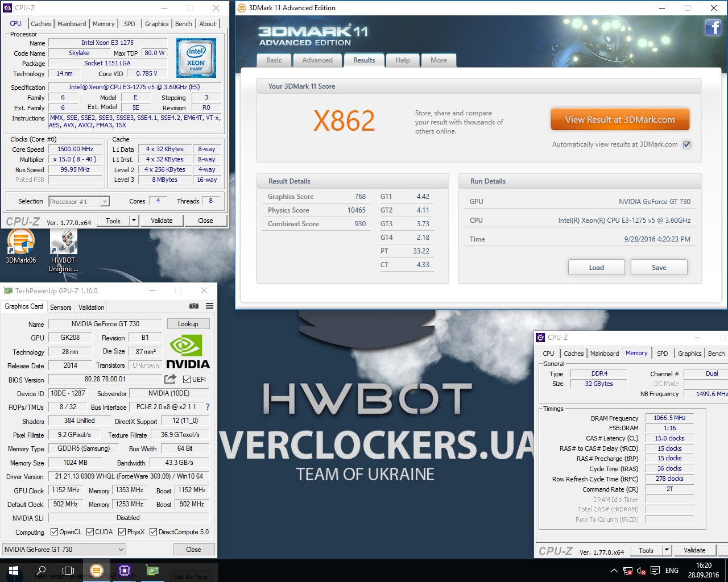The width and height of the screenshot is (728, 582).
Task: Click the DRAM Frequency value 1066.5 MHz
Action: click(669, 418)
